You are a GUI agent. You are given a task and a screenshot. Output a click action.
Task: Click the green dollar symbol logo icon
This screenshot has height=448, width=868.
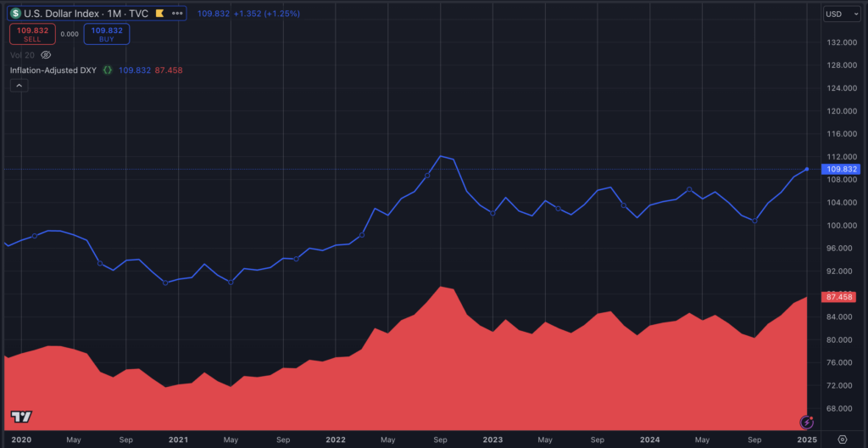click(15, 14)
